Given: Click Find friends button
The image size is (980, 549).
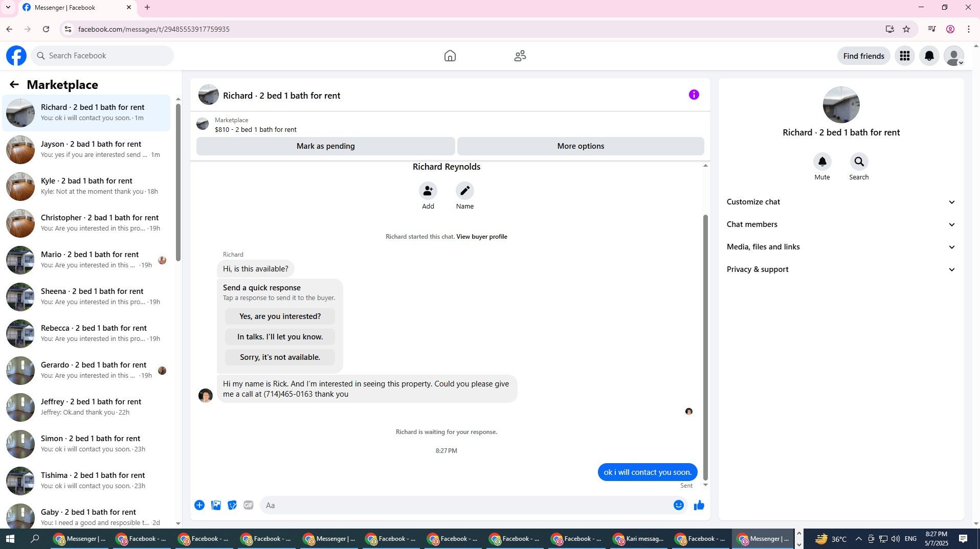Looking at the screenshot, I should pyautogui.click(x=863, y=56).
